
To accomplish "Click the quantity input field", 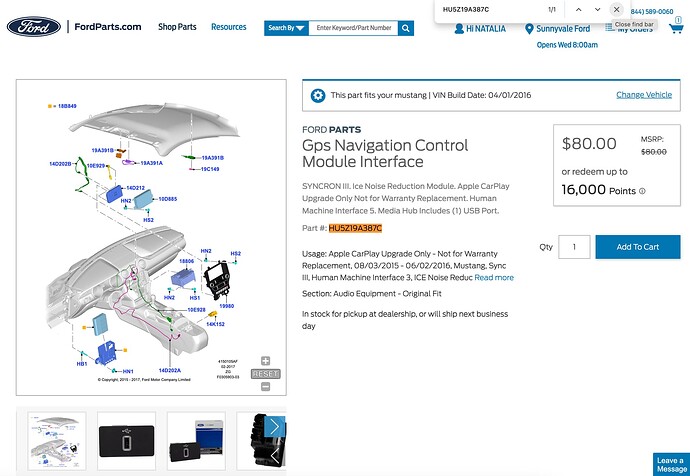I will pyautogui.click(x=574, y=247).
